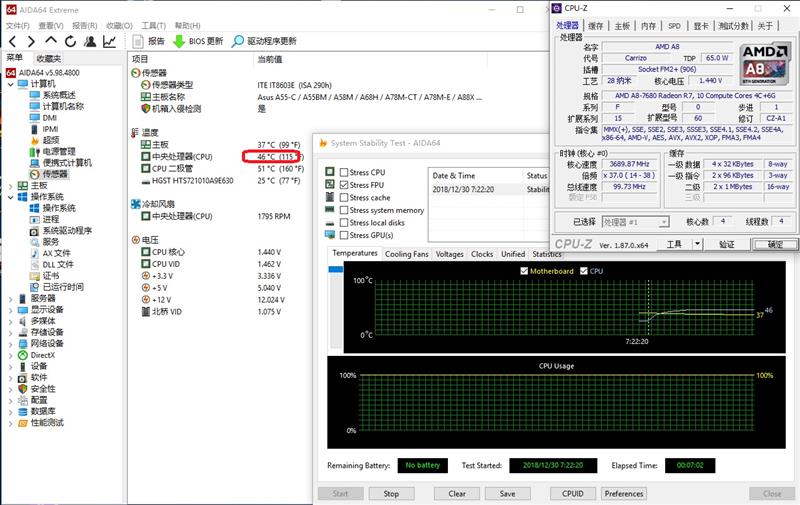This screenshot has width=800, height=505.
Task: Click the user icon in AIDA64 toolbar
Action: [x=90, y=41]
